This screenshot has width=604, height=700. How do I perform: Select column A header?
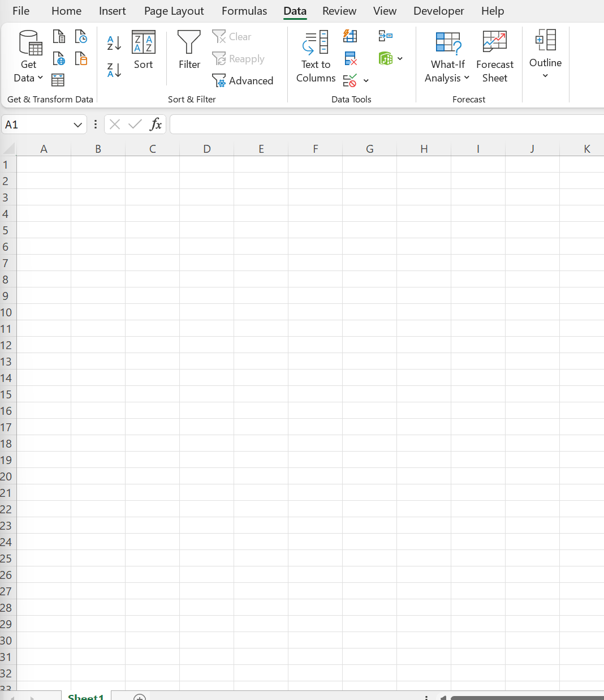point(44,149)
